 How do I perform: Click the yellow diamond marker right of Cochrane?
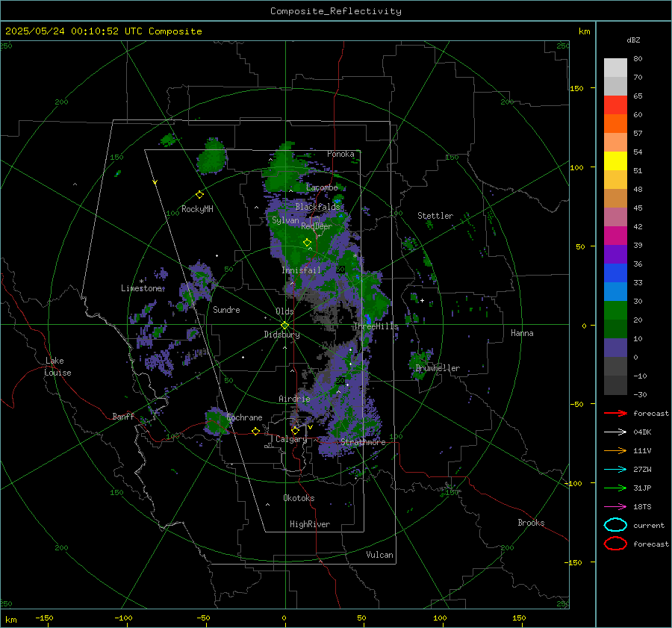(255, 431)
